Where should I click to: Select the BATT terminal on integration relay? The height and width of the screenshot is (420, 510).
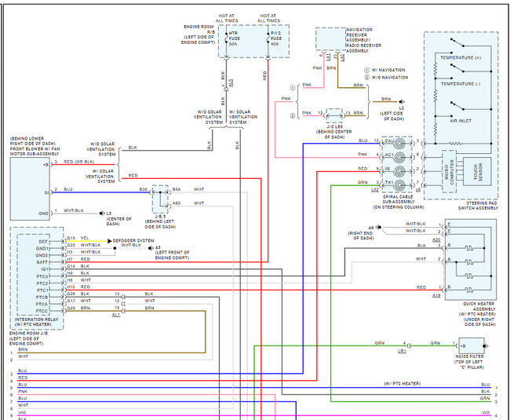click(42, 262)
